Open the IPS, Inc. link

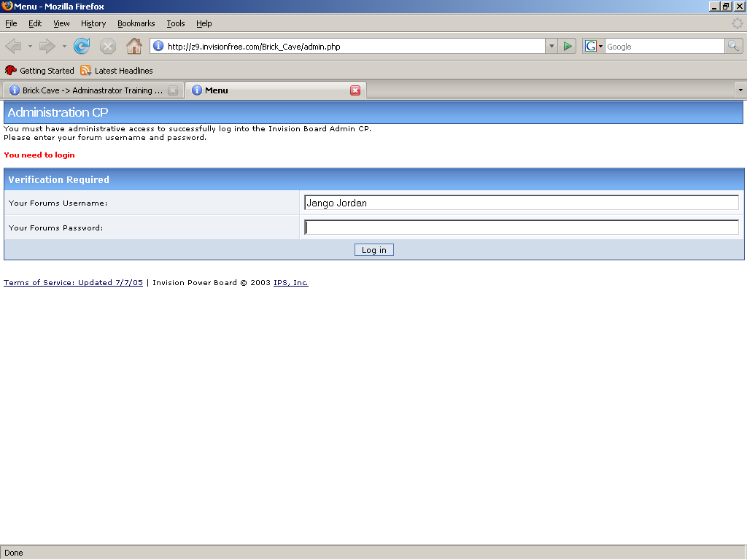290,282
